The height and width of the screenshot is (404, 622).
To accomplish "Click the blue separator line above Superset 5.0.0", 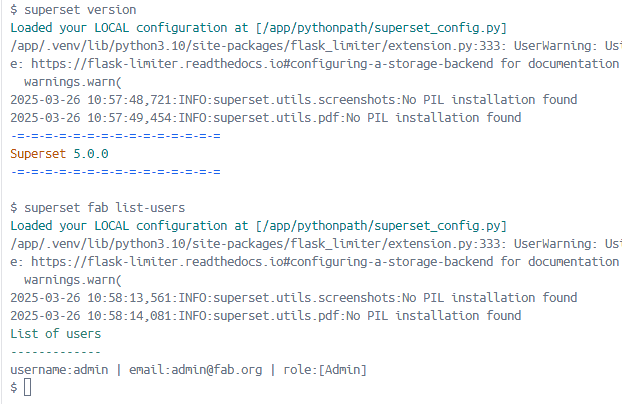I will pyautogui.click(x=115, y=136).
